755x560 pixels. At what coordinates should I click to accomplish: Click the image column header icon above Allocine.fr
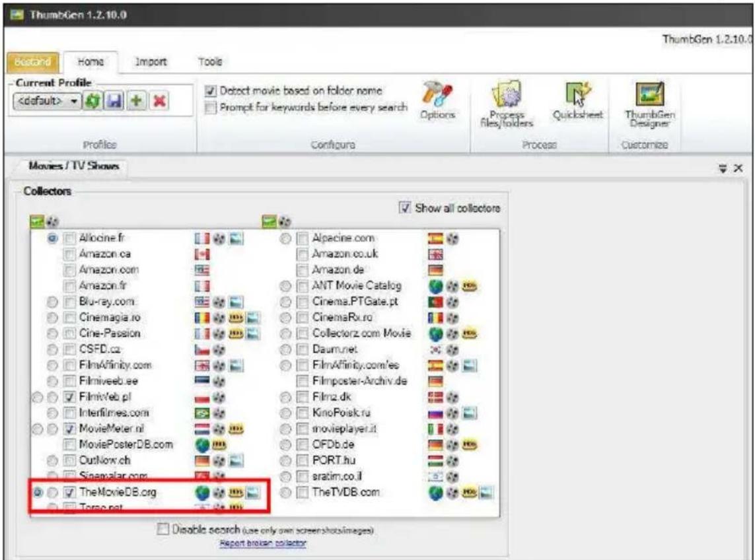coord(37,221)
